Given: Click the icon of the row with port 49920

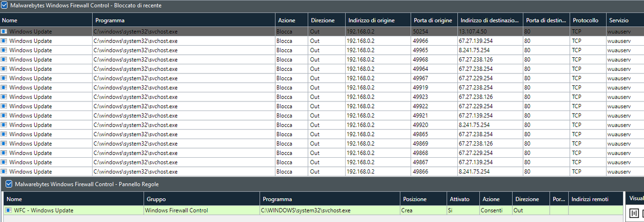Looking at the screenshot, I should click(x=4, y=125).
